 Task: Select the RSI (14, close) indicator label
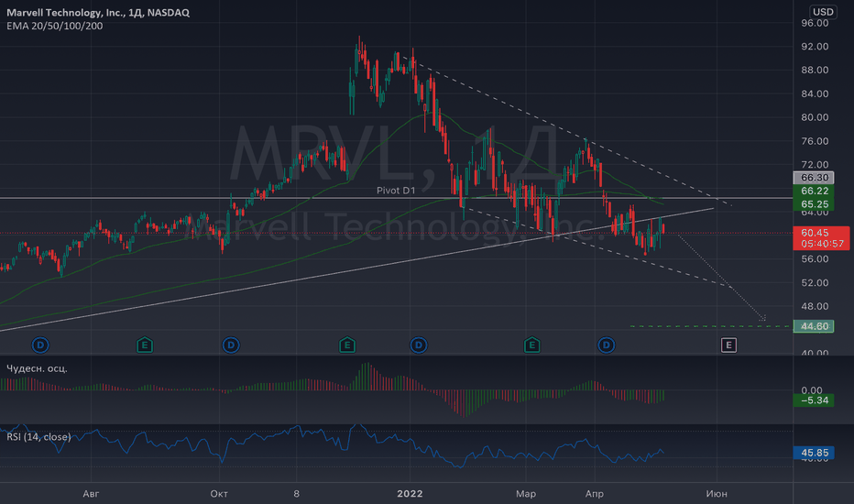point(38,436)
